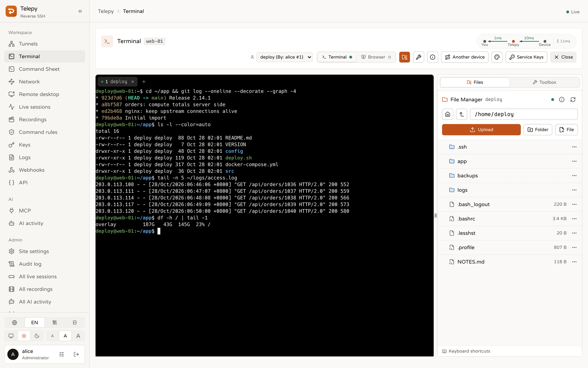
Task: Add a new terminal tab with plus icon
Action: pyautogui.click(x=144, y=82)
